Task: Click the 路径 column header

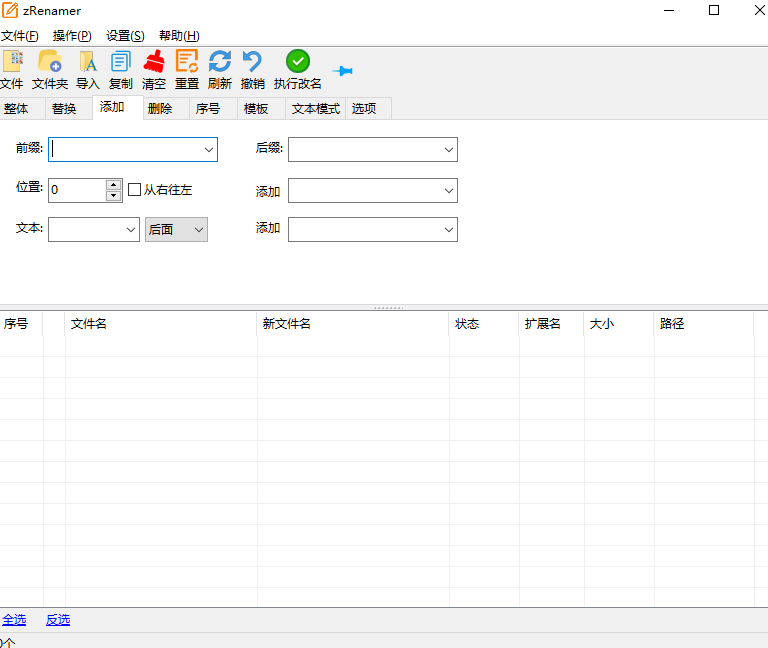Action: [704, 324]
